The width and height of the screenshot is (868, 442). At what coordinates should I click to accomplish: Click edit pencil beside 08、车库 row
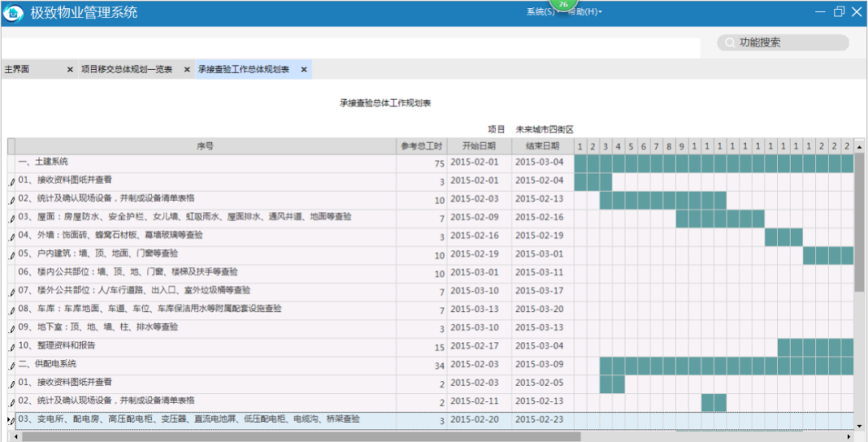[11, 311]
